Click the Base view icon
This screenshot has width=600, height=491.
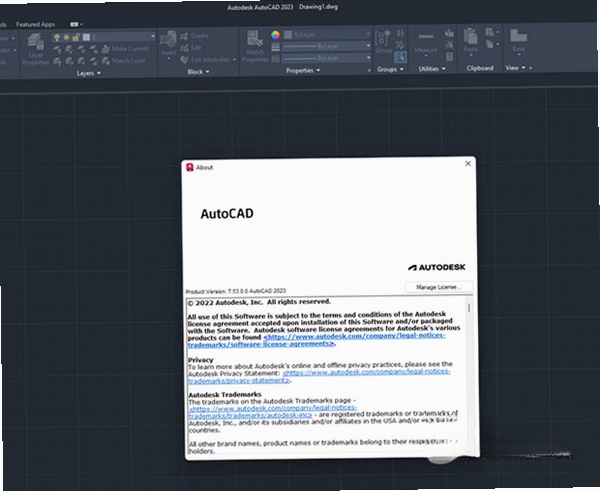[x=518, y=36]
